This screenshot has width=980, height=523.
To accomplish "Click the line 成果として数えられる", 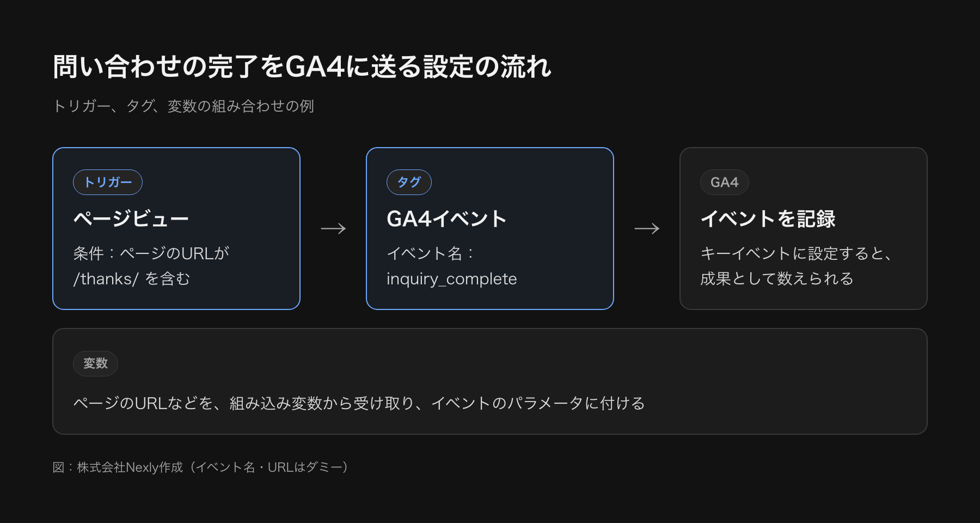I will pos(777,279).
